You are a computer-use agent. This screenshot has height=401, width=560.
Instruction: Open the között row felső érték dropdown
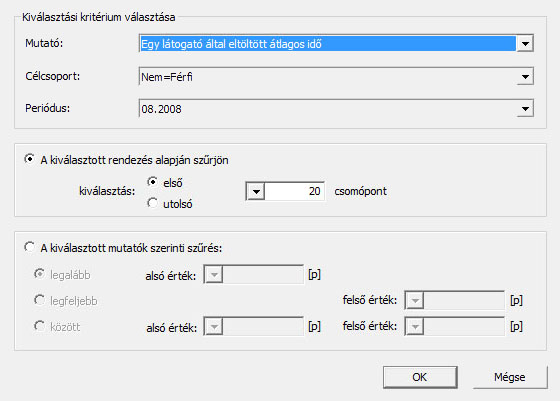pos(415,326)
